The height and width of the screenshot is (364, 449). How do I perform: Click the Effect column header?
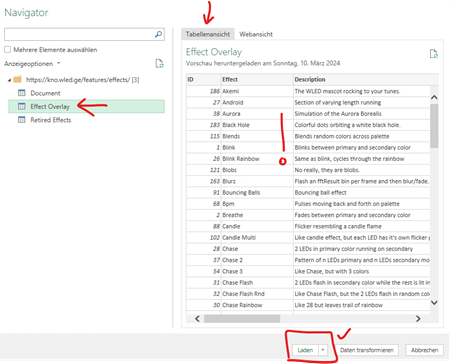pyautogui.click(x=257, y=79)
